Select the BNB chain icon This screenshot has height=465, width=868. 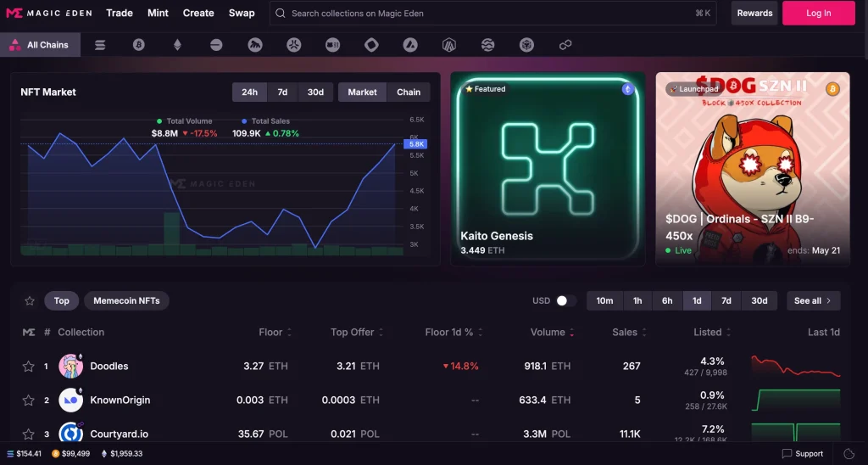coord(526,45)
